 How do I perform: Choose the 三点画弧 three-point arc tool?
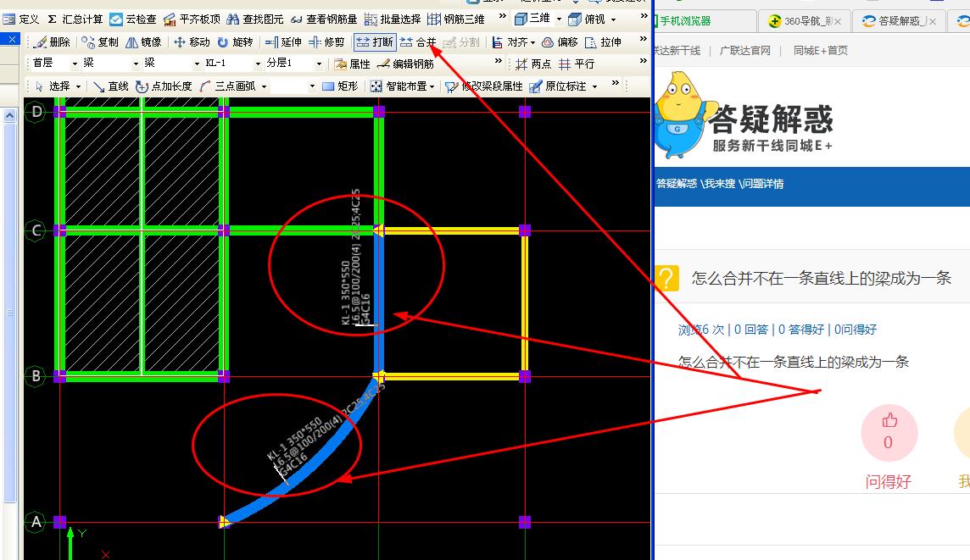coord(229,86)
